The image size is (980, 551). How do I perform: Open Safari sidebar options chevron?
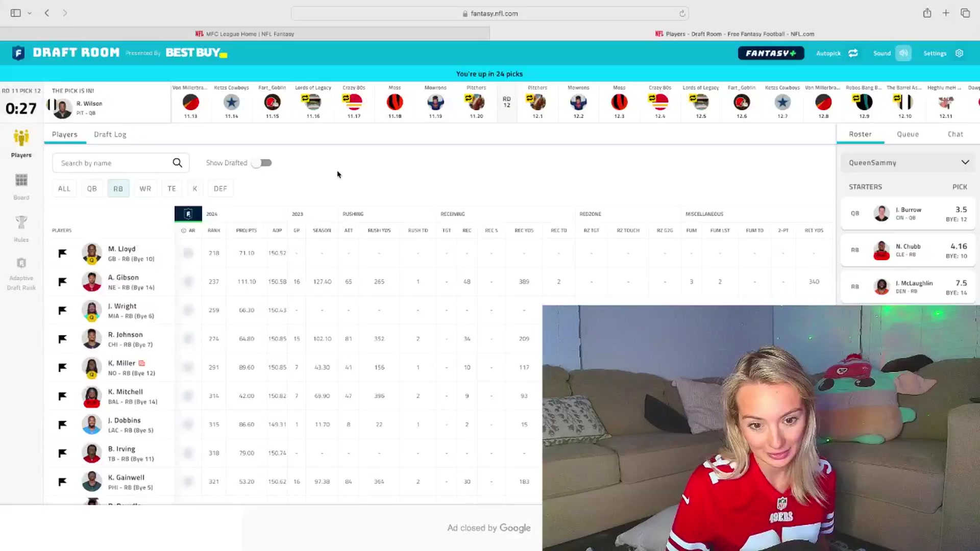click(30, 13)
